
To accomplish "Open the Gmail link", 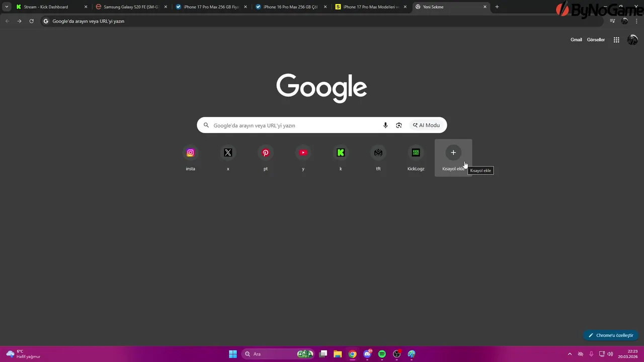I will pyautogui.click(x=576, y=40).
